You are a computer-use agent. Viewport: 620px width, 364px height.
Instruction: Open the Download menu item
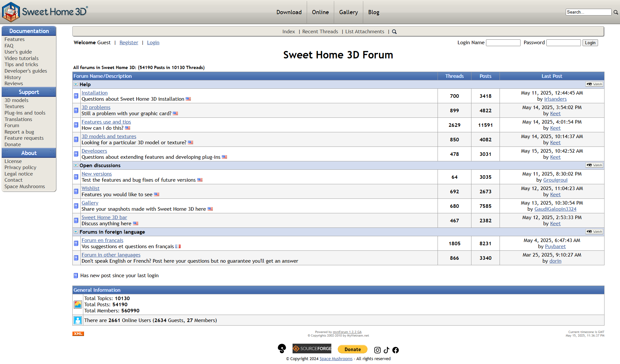(289, 12)
